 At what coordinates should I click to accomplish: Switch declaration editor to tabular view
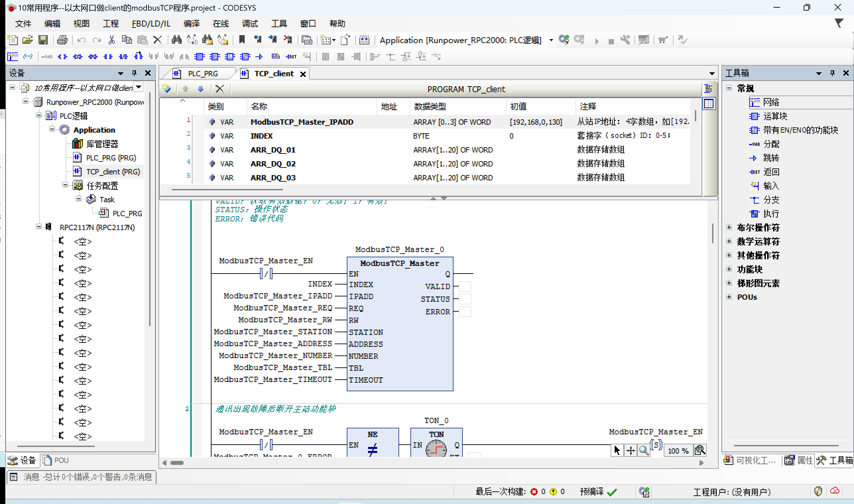pos(709,103)
